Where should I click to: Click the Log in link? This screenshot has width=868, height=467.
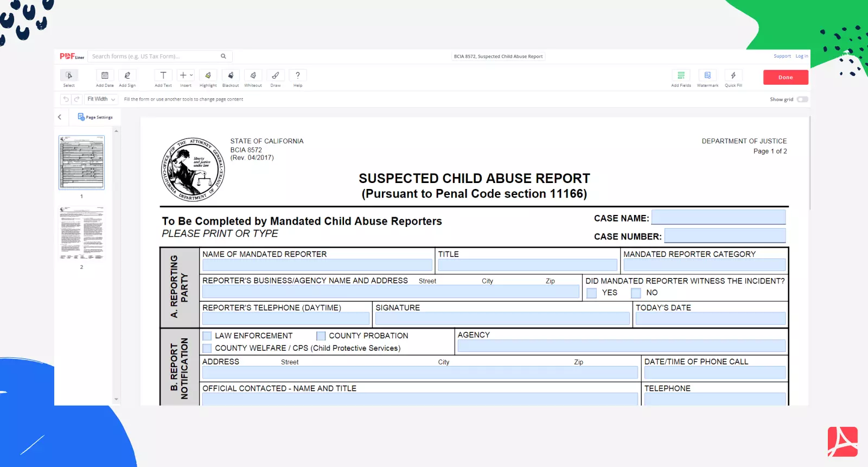click(x=802, y=56)
